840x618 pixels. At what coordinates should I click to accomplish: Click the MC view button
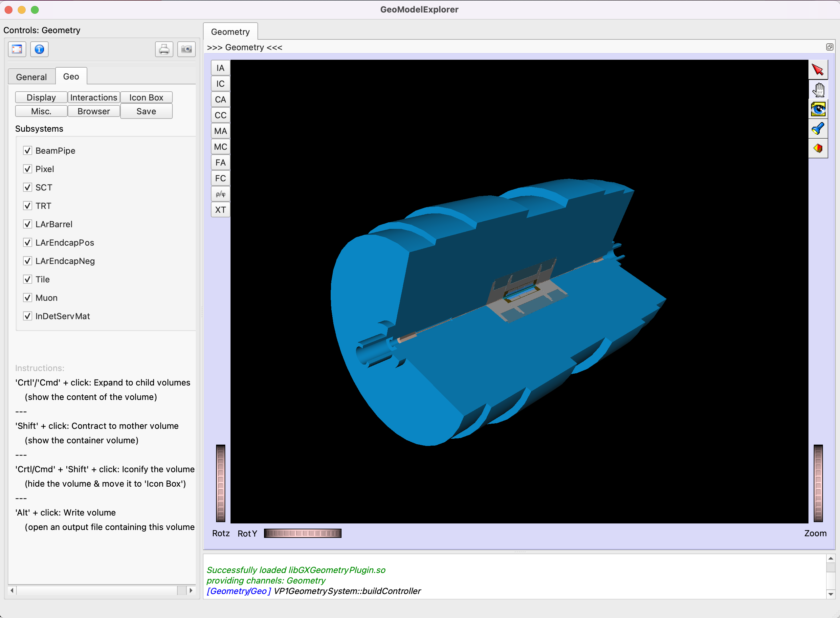[x=220, y=147]
